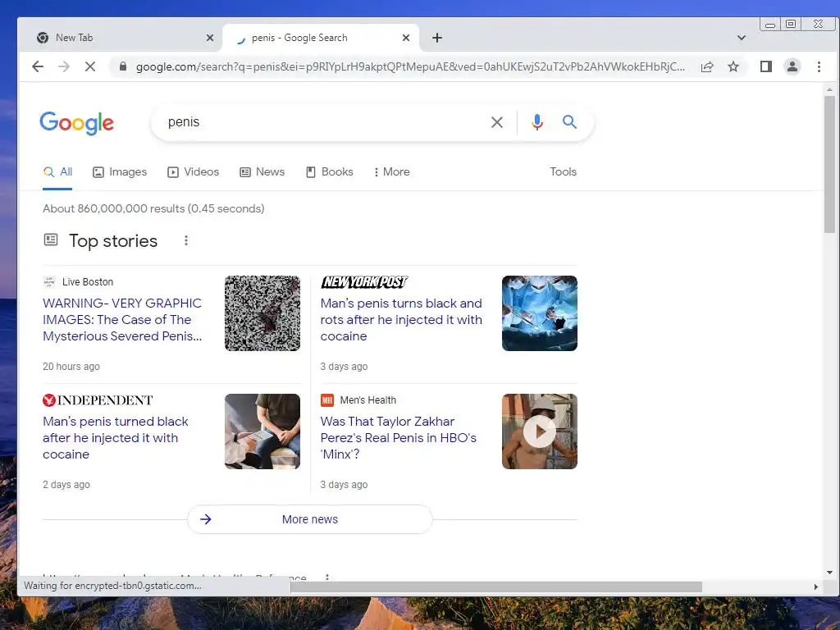Open Top stories options menu
This screenshot has height=630, width=840.
[186, 240]
